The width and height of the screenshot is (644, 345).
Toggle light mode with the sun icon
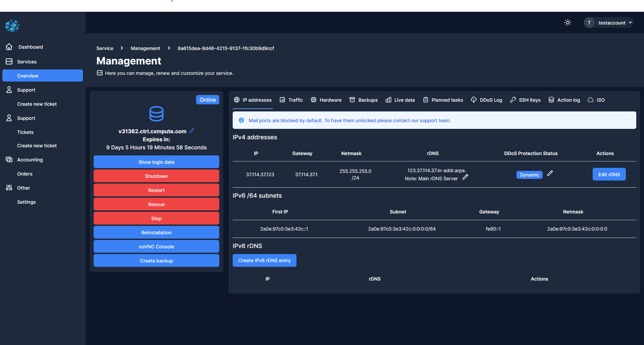pyautogui.click(x=567, y=22)
